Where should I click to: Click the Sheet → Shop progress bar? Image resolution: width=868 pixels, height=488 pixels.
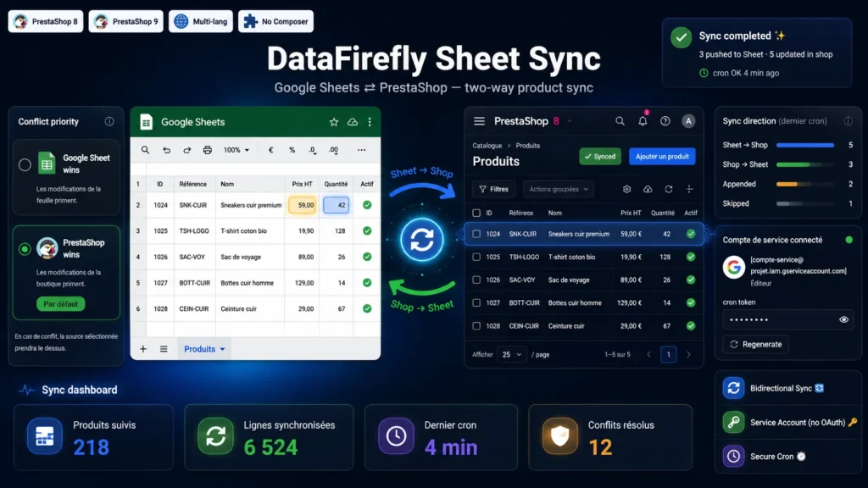[x=805, y=145]
